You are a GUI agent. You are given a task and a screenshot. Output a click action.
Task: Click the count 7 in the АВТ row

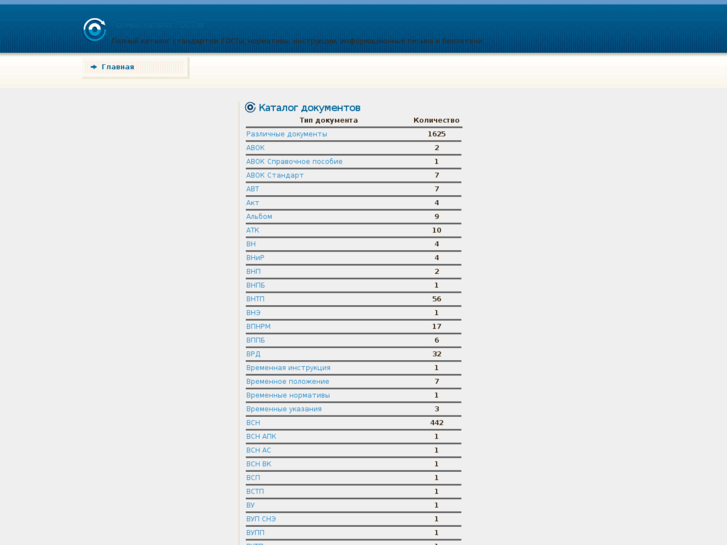[436, 189]
